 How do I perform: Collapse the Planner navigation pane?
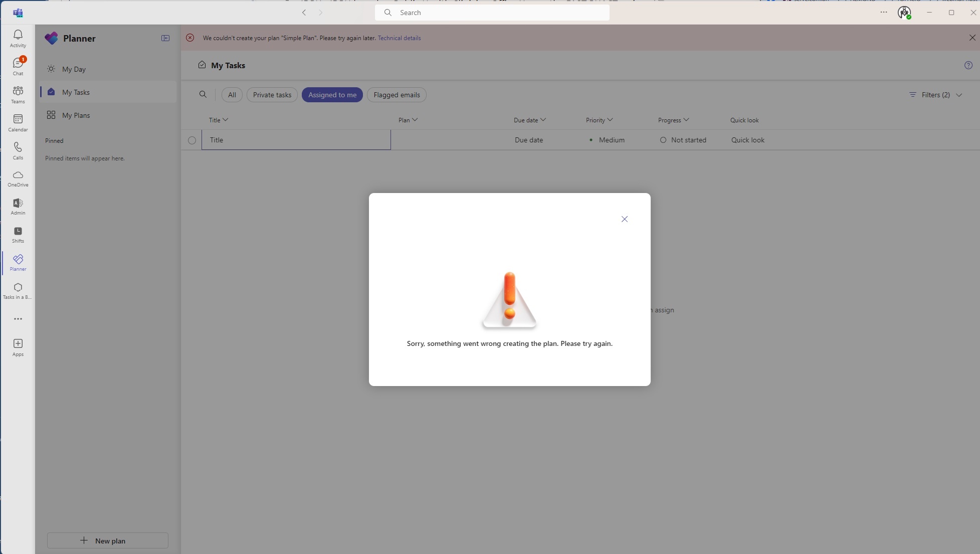click(165, 38)
